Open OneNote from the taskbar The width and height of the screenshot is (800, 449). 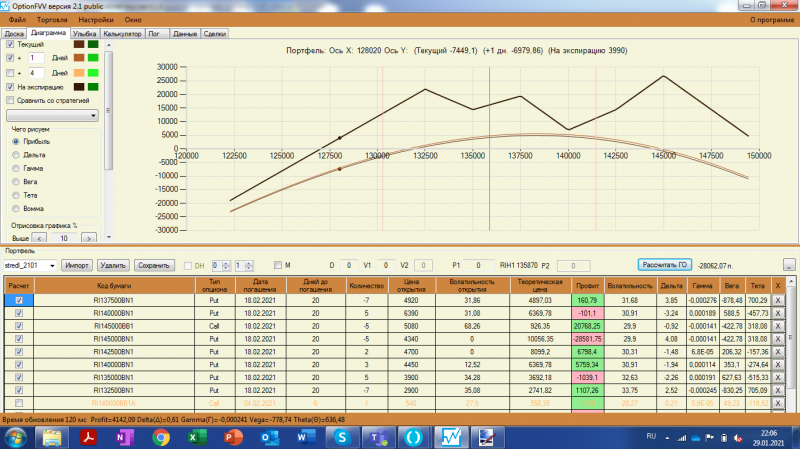tap(124, 437)
